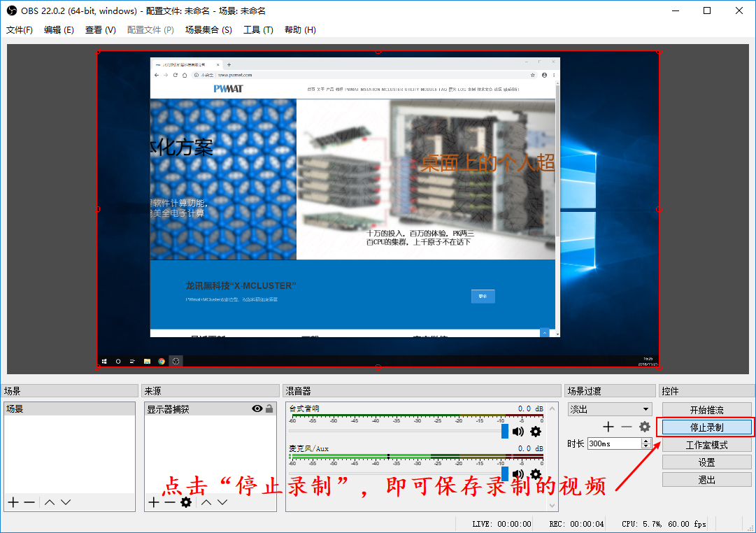The height and width of the screenshot is (533, 756).
Task: Click the 停止录制 button
Action: [x=706, y=427]
